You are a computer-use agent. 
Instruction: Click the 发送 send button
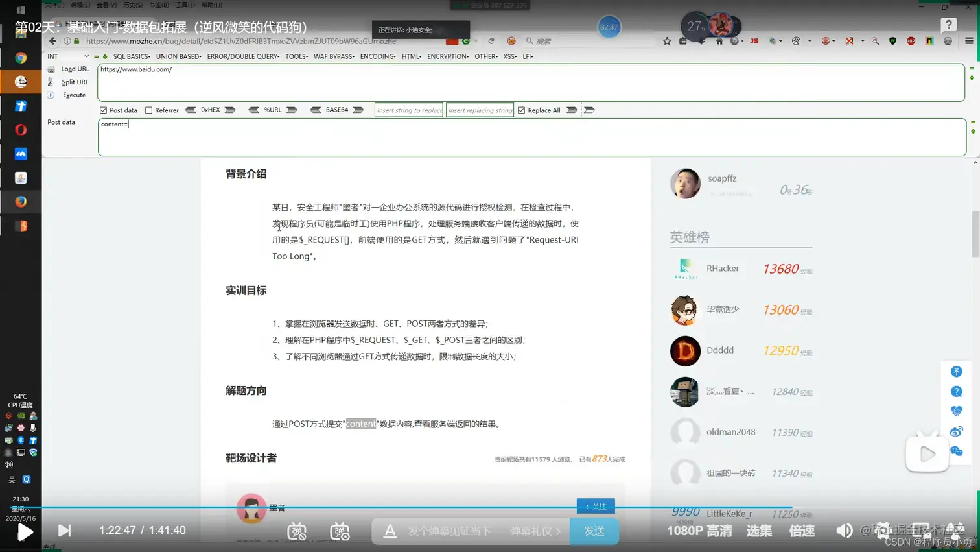594,531
